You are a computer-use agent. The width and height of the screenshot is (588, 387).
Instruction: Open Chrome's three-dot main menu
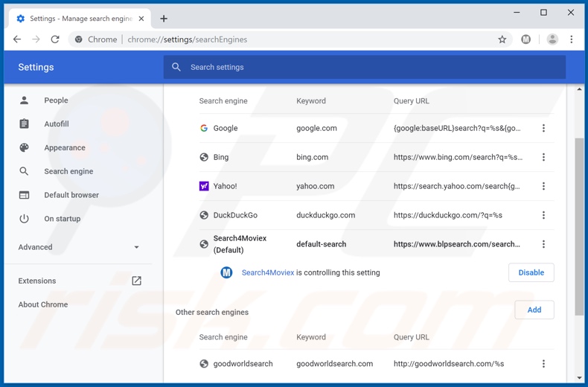pos(572,39)
